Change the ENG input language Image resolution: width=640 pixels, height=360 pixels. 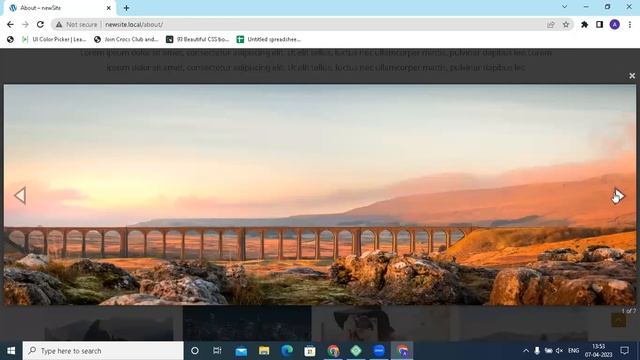point(573,351)
